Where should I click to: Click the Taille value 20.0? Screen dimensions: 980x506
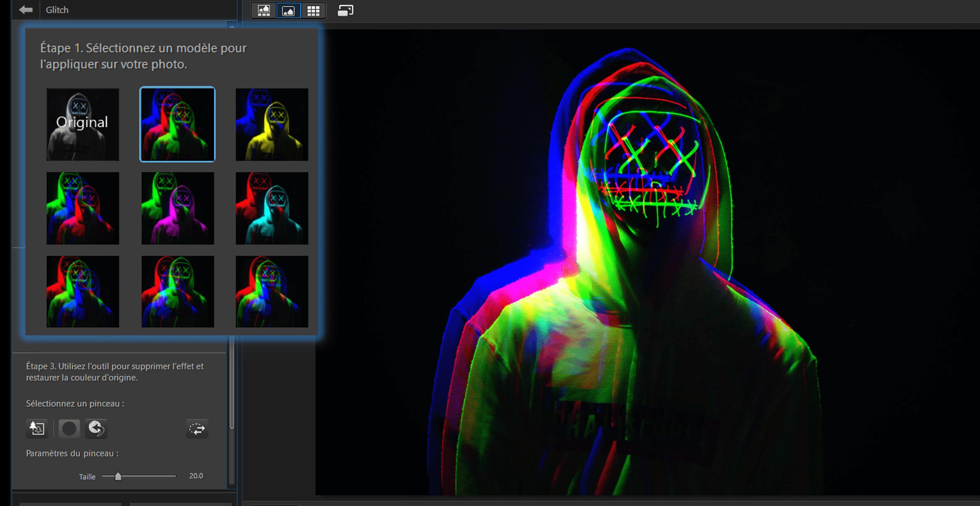coord(196,476)
